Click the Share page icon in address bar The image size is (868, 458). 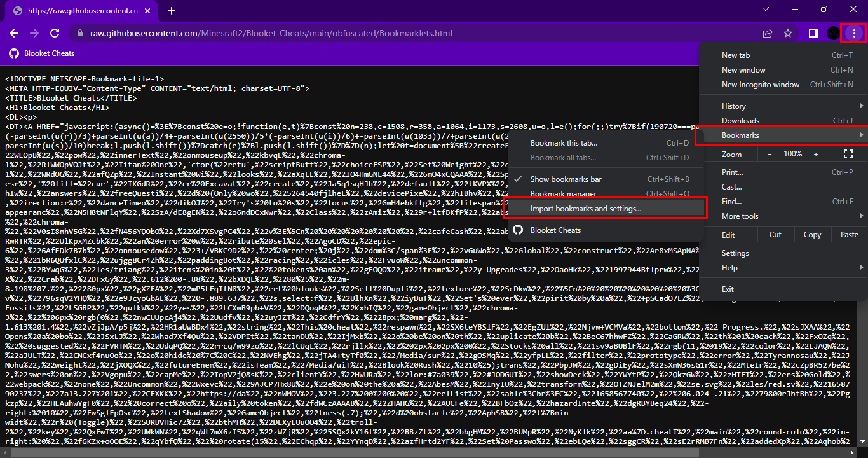(x=768, y=33)
